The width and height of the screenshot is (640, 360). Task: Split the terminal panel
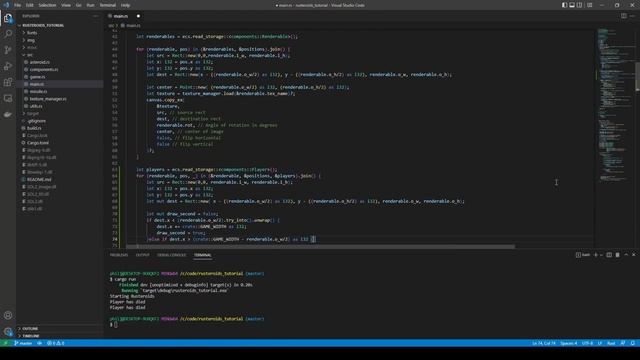(x=609, y=255)
